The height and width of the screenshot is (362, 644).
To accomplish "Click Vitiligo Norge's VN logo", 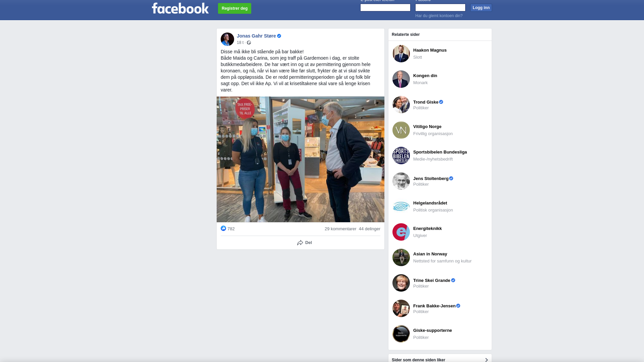I will [401, 130].
